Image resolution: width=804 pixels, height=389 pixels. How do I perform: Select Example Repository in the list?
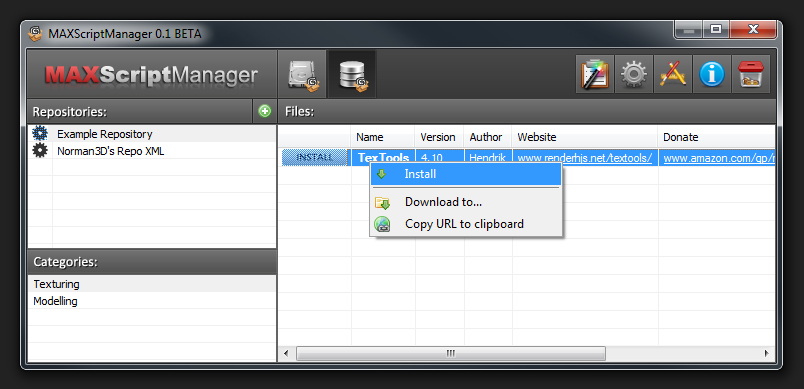pyautogui.click(x=151, y=134)
